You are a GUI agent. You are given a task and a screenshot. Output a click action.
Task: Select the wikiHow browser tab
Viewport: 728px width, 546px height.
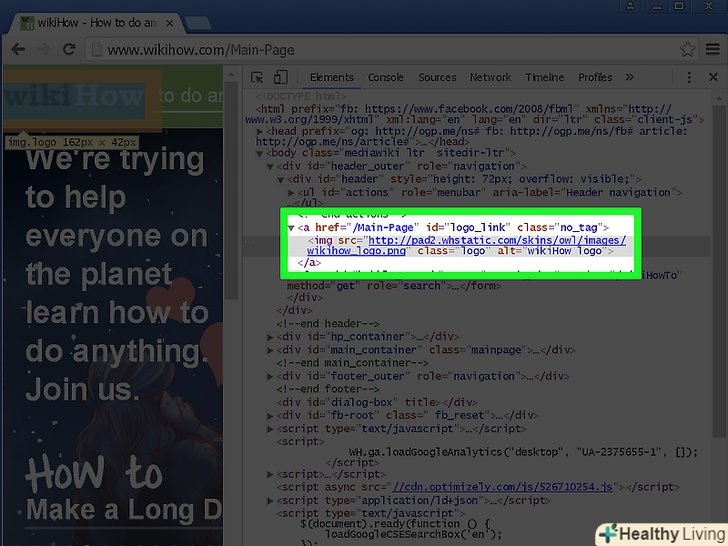point(97,23)
